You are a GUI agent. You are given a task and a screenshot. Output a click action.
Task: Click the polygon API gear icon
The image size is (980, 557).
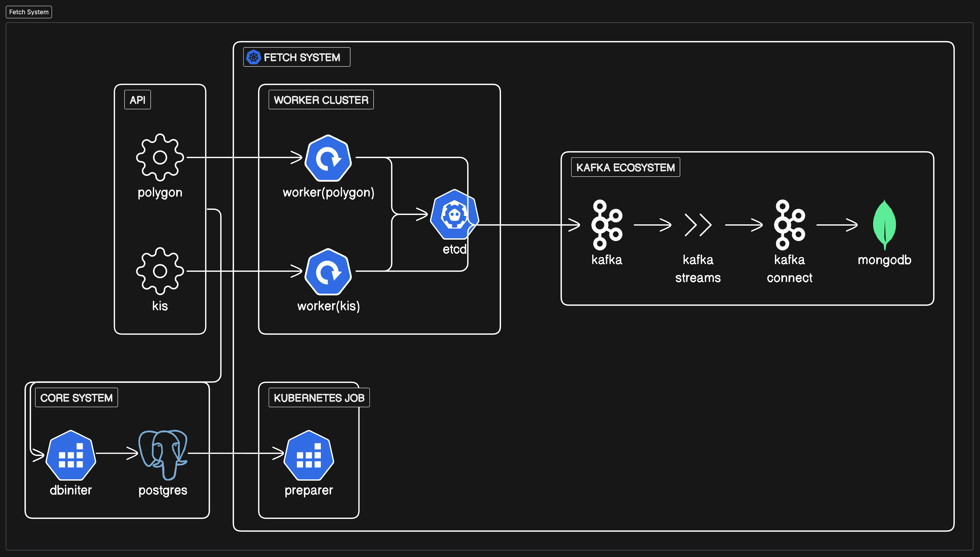point(160,157)
